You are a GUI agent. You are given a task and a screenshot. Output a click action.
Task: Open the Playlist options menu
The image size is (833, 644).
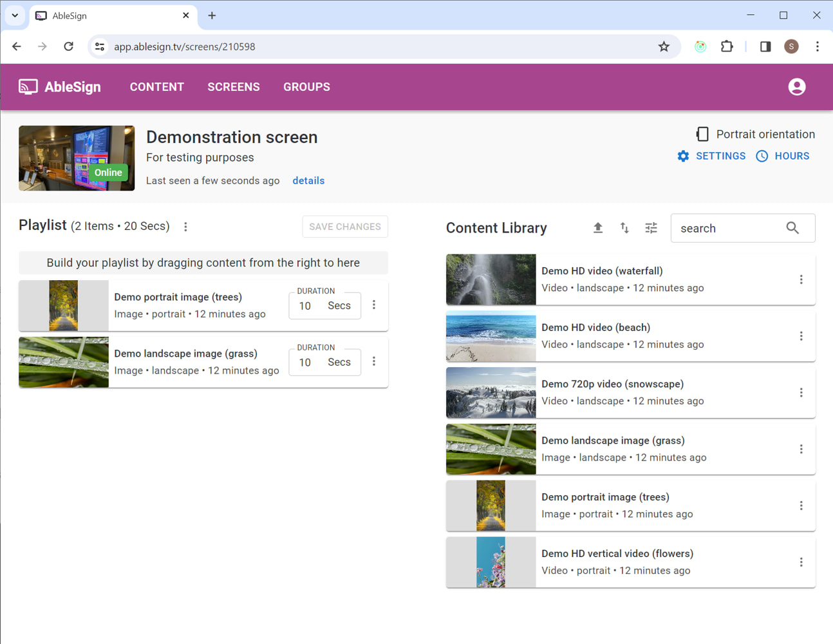(x=185, y=226)
